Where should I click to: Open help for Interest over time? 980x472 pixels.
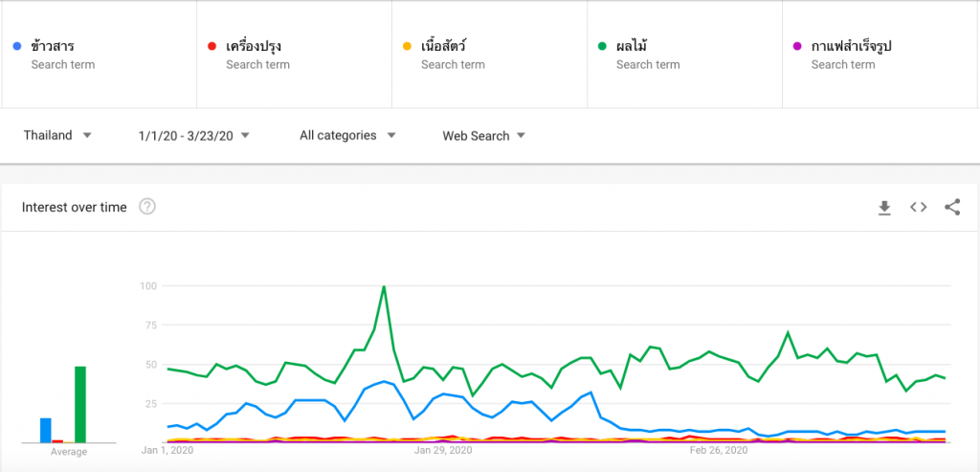(146, 206)
